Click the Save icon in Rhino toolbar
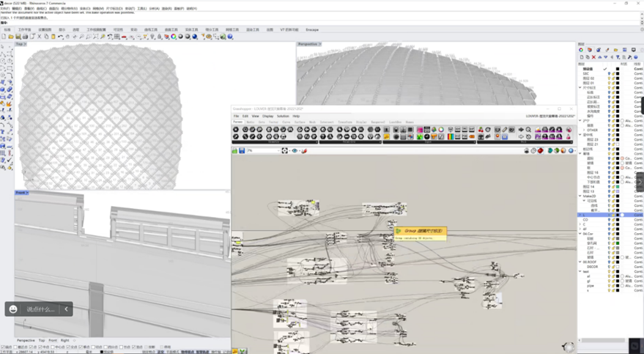 pos(18,36)
